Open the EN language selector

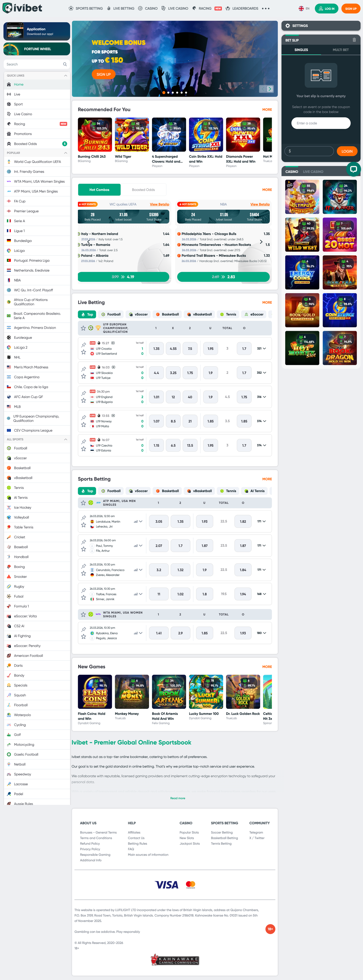pyautogui.click(x=304, y=8)
